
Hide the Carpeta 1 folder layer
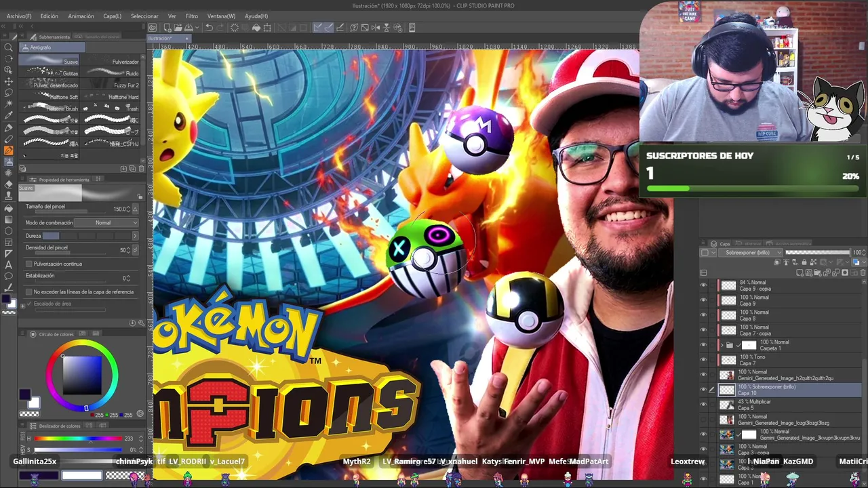coord(703,345)
